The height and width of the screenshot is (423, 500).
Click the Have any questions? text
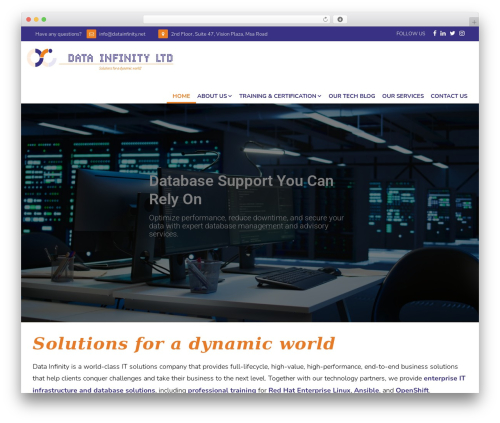(58, 34)
